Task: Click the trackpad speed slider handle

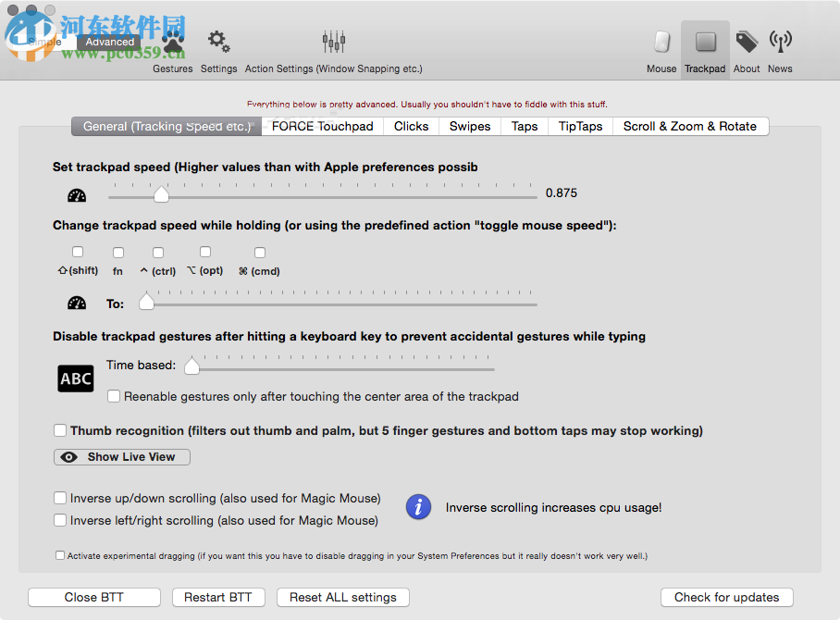Action: [x=162, y=194]
